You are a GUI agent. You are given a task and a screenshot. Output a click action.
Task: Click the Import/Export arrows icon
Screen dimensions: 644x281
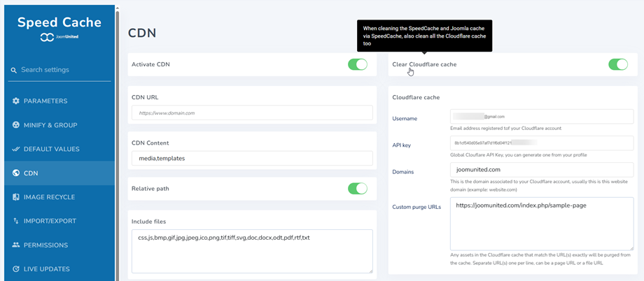16,222
